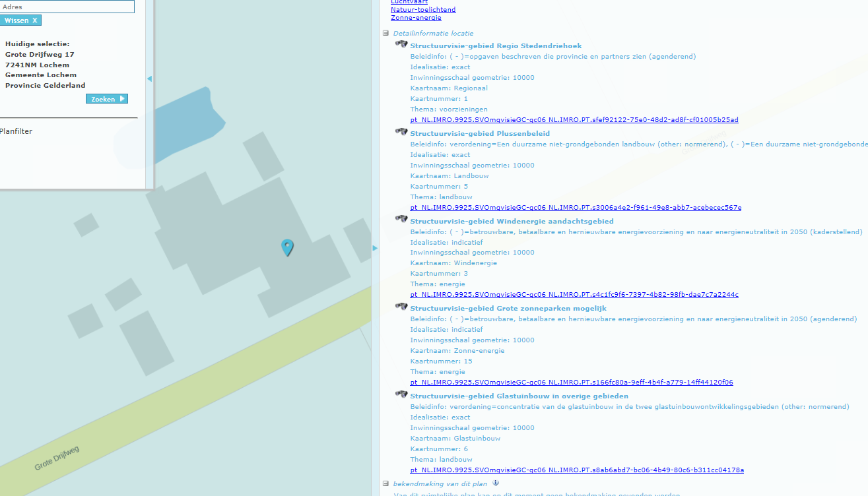The height and width of the screenshot is (496, 868).
Task: Open link ending in cf01005b25ad
Action: point(574,120)
